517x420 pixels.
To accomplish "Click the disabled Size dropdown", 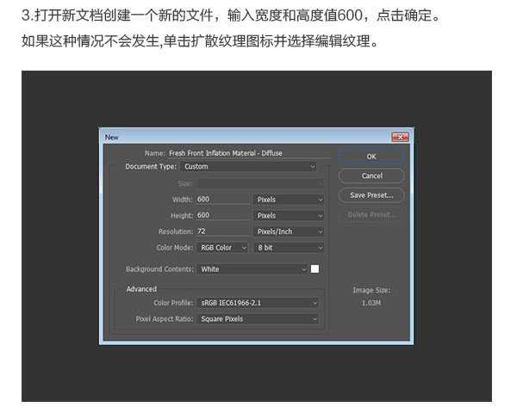I will (258, 183).
